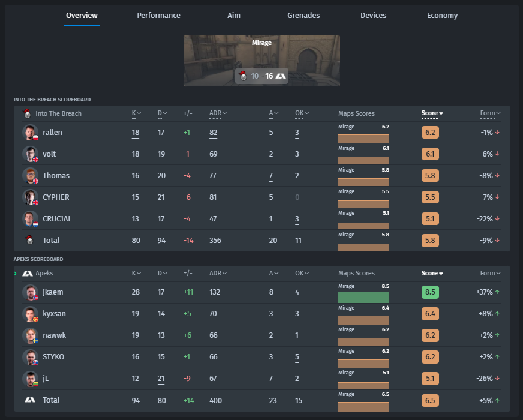Click CRUC1AL's red form down arrow
The width and height of the screenshot is (523, 420).
pos(497,218)
